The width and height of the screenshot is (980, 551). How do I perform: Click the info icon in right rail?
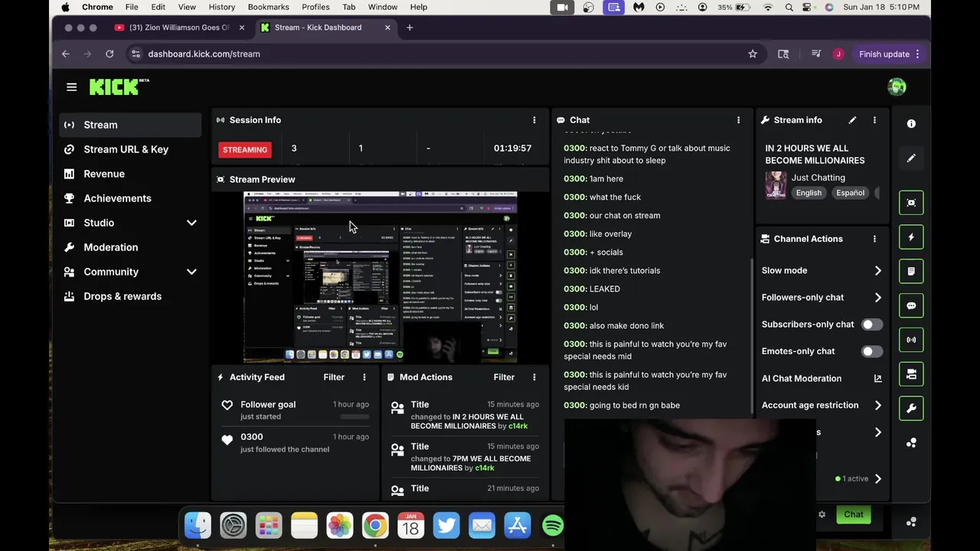point(911,124)
